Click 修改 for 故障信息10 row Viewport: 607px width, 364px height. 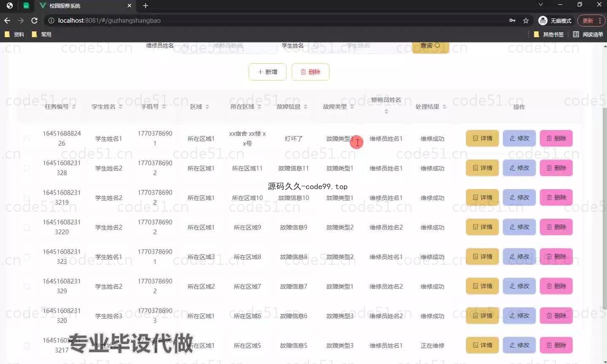pyautogui.click(x=519, y=197)
